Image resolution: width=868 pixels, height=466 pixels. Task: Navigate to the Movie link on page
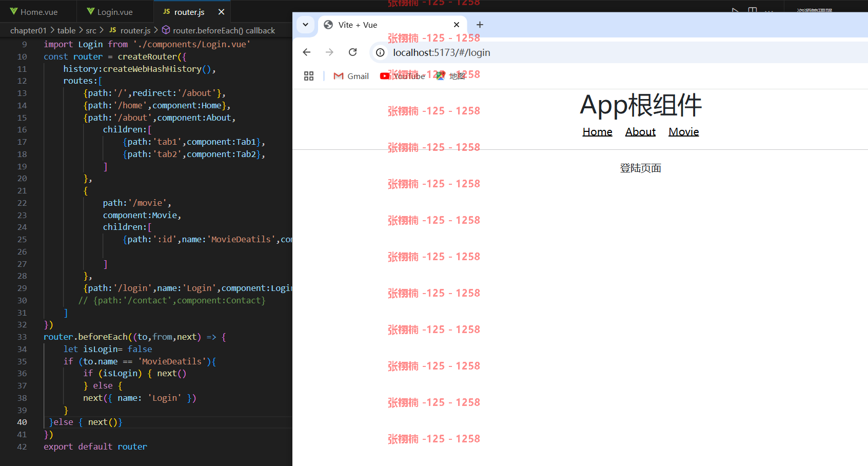point(683,132)
